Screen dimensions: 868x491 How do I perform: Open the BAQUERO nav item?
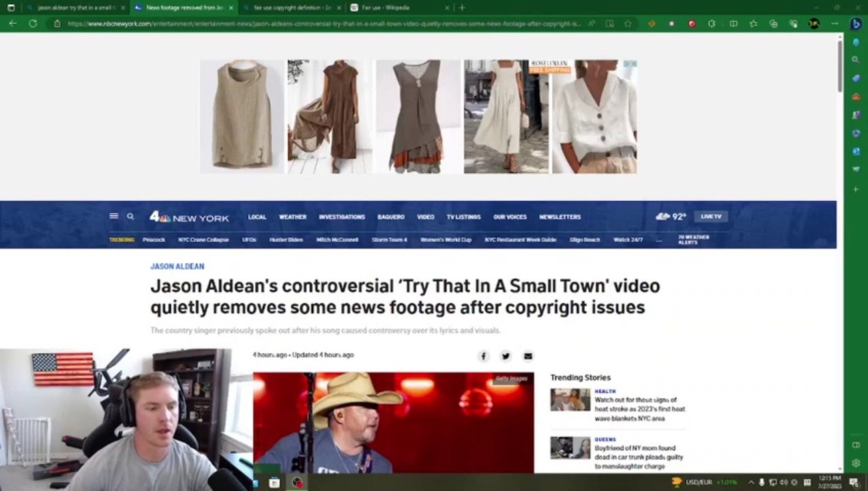391,217
